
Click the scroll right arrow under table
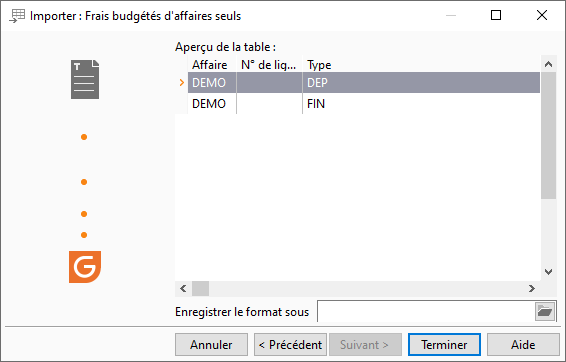[x=532, y=288]
